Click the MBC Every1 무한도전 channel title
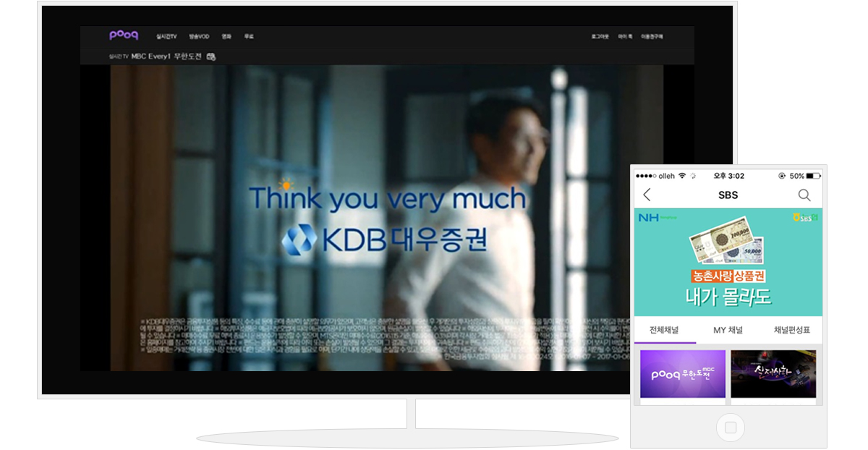Viewport: 868px width, 450px height. point(166,56)
